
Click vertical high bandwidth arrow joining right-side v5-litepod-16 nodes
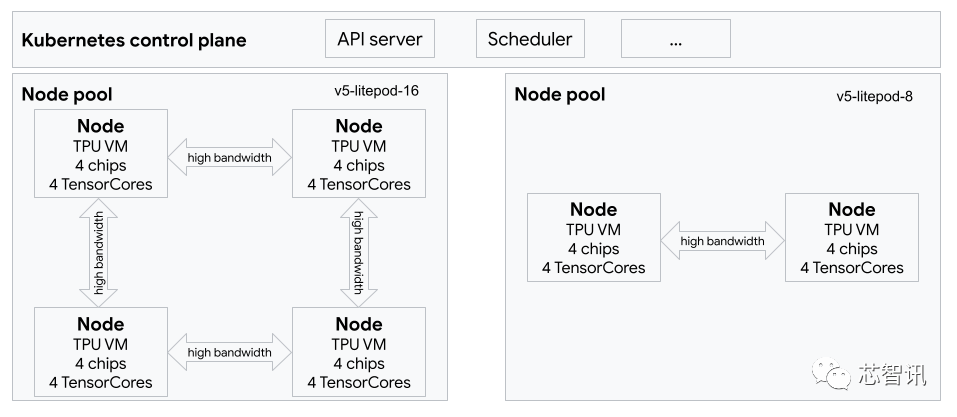[359, 252]
